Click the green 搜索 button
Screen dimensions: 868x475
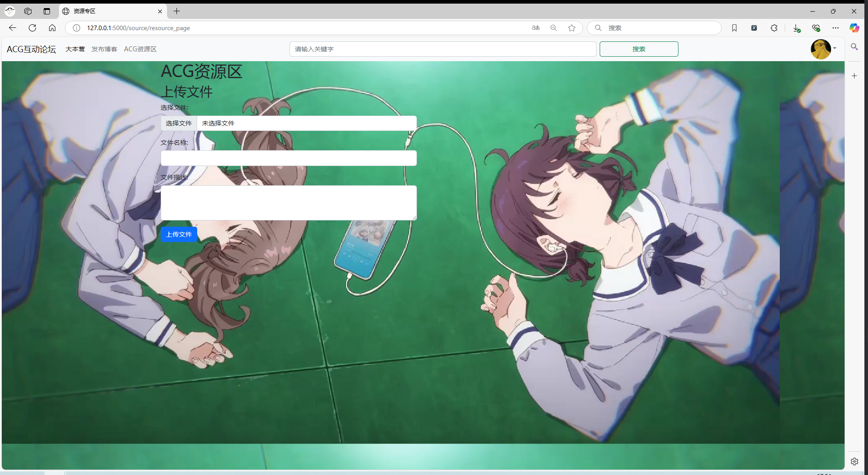639,49
